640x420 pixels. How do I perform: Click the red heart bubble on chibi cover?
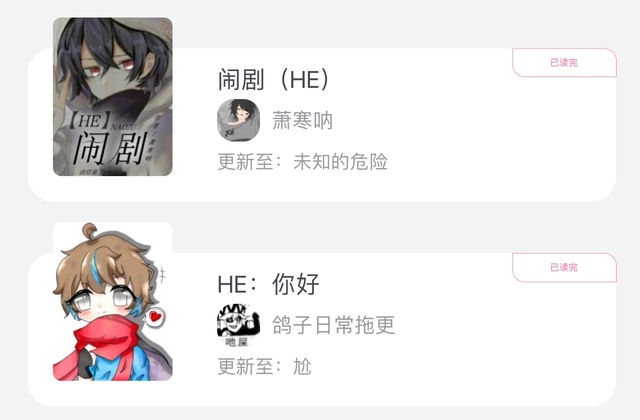[x=155, y=317]
